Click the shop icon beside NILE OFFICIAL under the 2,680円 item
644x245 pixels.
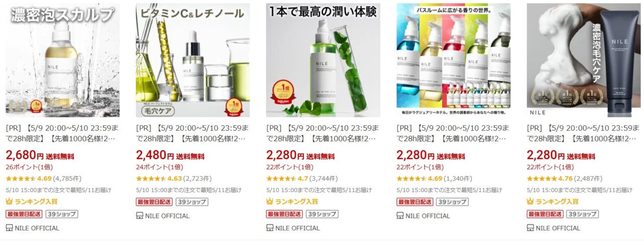pyautogui.click(x=9, y=228)
